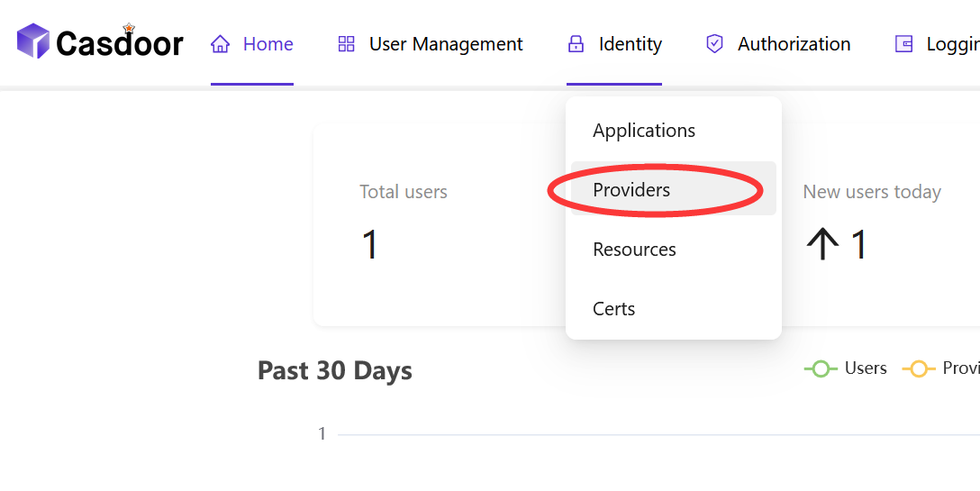Toggle the yellow Providers series legend
Screen dimensions: 980x491
point(939,368)
